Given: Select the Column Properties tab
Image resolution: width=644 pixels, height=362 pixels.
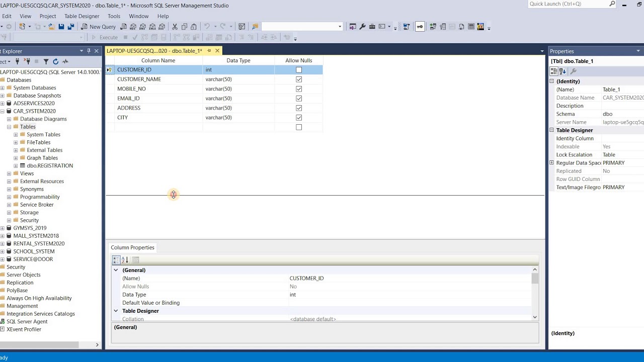Looking at the screenshot, I should 132,247.
